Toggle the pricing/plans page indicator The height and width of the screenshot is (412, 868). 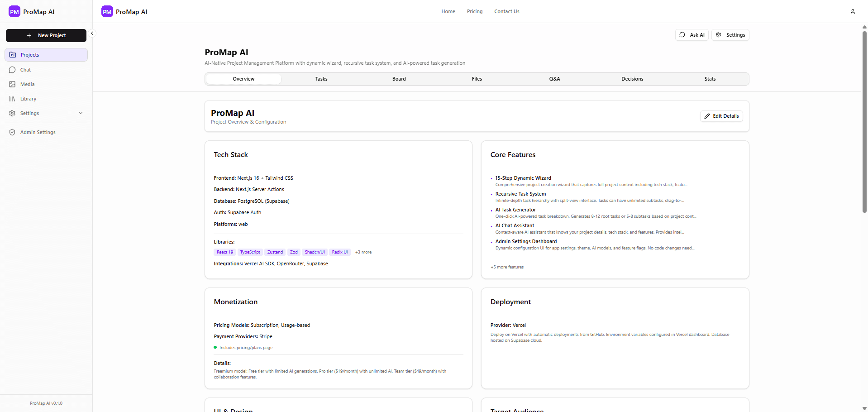pyautogui.click(x=215, y=347)
